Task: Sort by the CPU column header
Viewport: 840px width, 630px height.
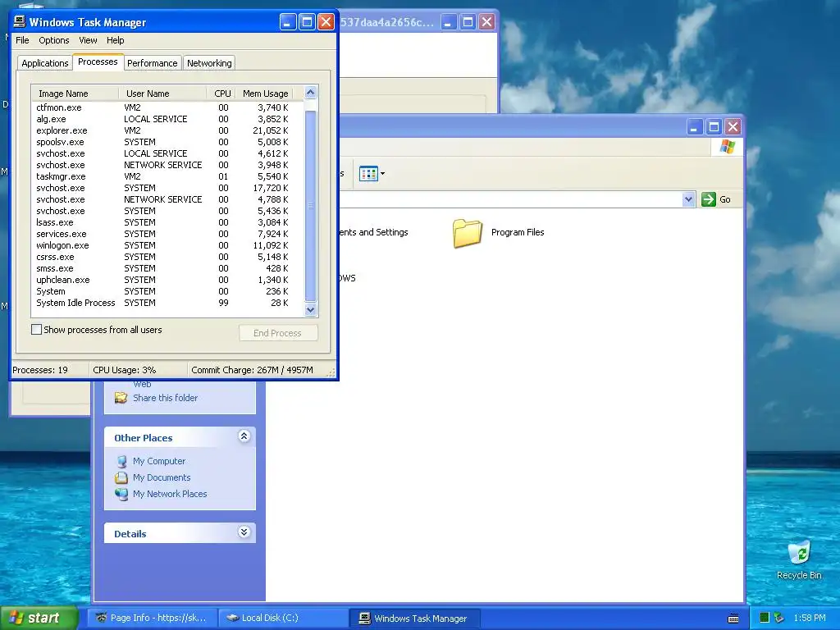Action: 221,94
